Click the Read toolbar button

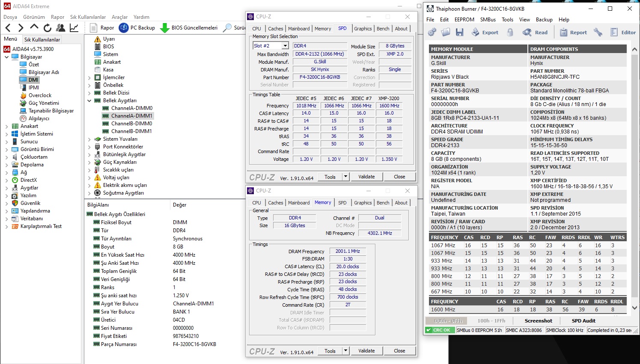(x=535, y=32)
